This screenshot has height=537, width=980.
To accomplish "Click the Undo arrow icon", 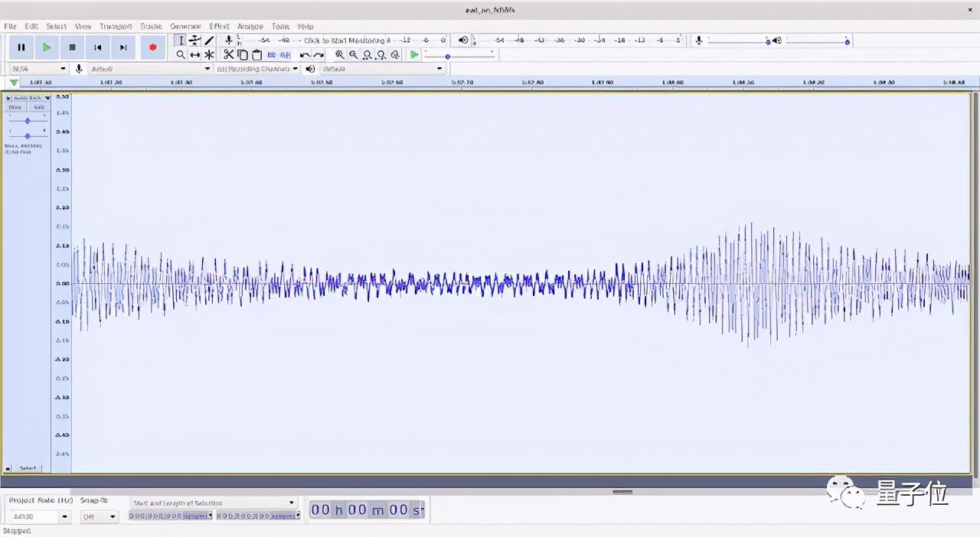I will click(305, 55).
